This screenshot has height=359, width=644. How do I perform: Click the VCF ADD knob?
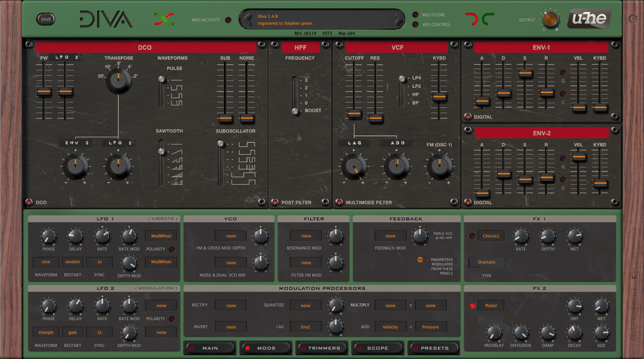click(397, 166)
